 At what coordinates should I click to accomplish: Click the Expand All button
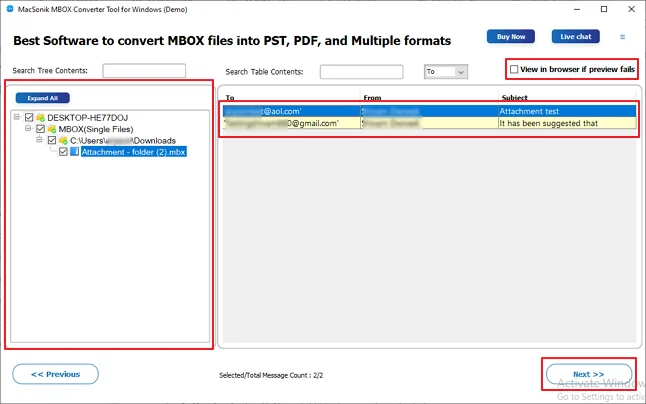[x=42, y=98]
